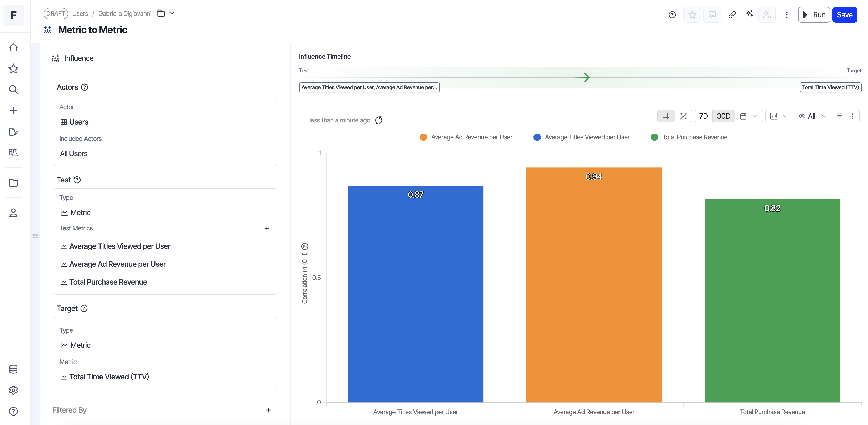Toggle the percent display button
868x425 pixels.
(683, 116)
